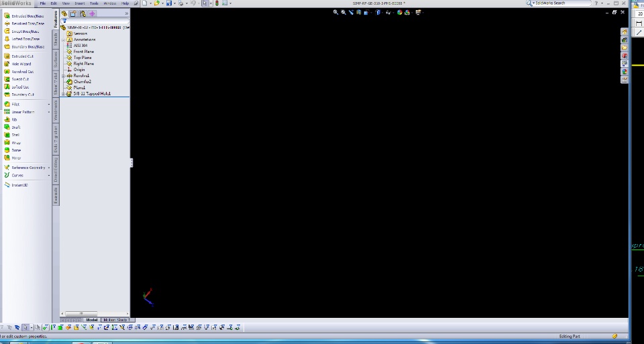
Task: Open the Edit Appearance color icon
Action: click(399, 12)
